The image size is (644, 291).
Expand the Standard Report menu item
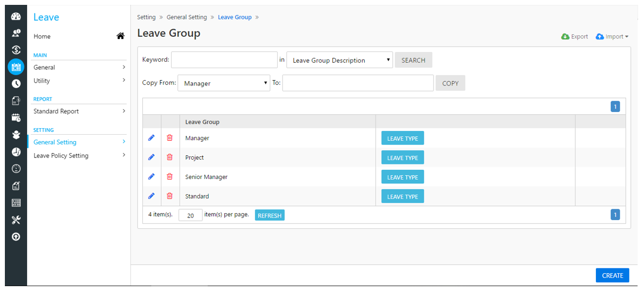coord(79,111)
